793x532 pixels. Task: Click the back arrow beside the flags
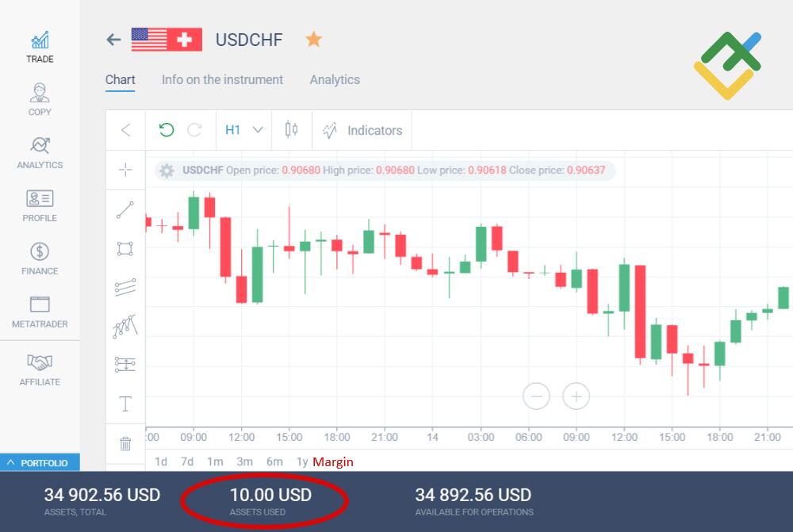(x=113, y=39)
